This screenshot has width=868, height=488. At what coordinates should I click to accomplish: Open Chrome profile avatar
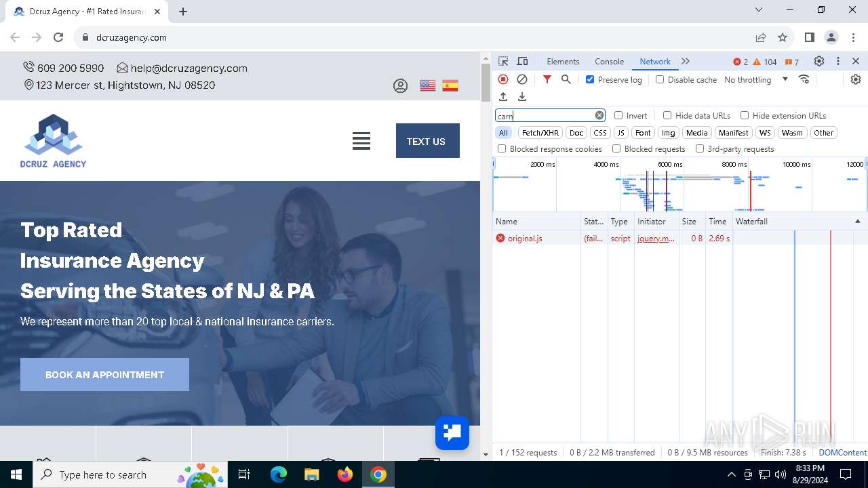click(x=831, y=37)
